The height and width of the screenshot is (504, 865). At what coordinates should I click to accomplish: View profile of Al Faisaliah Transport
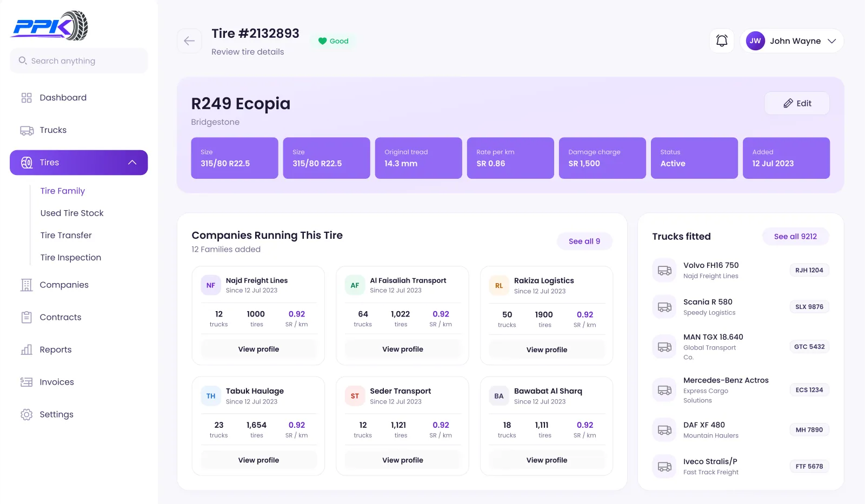(x=403, y=349)
